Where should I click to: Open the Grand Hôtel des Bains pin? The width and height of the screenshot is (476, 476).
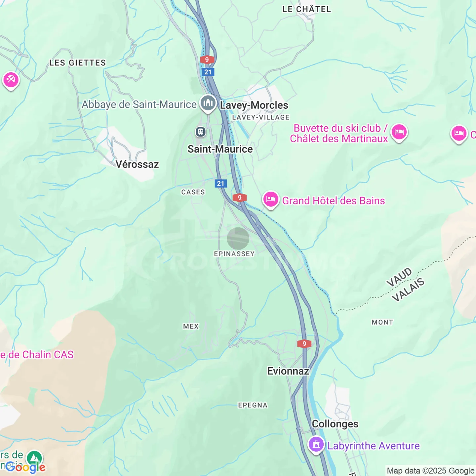(271, 200)
